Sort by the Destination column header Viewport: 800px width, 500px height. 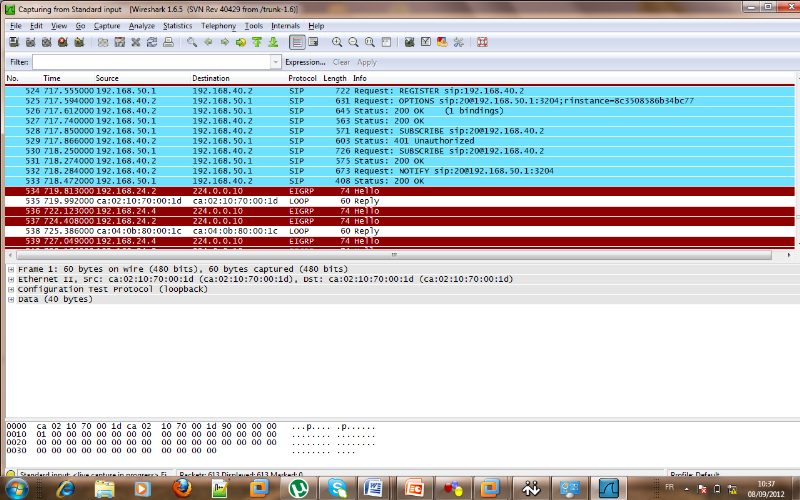[211, 78]
